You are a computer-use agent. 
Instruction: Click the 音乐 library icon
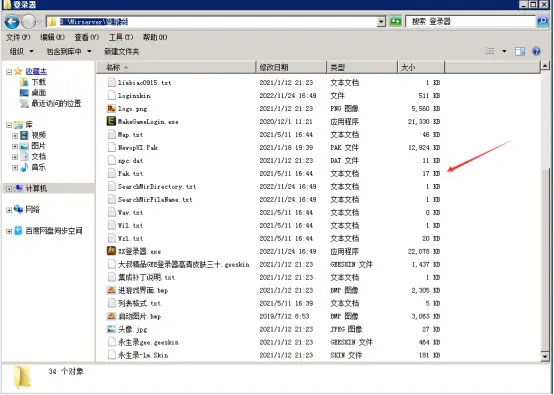(24, 167)
